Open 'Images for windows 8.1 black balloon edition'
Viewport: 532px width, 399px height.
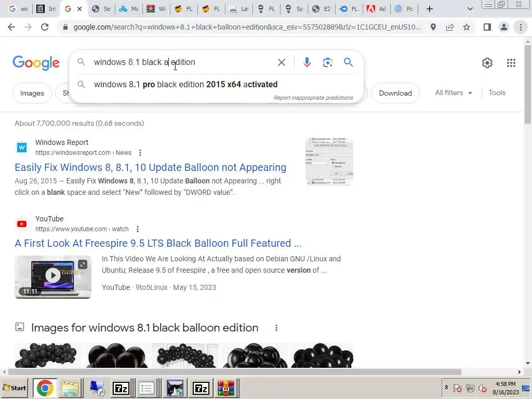pyautogui.click(x=144, y=328)
